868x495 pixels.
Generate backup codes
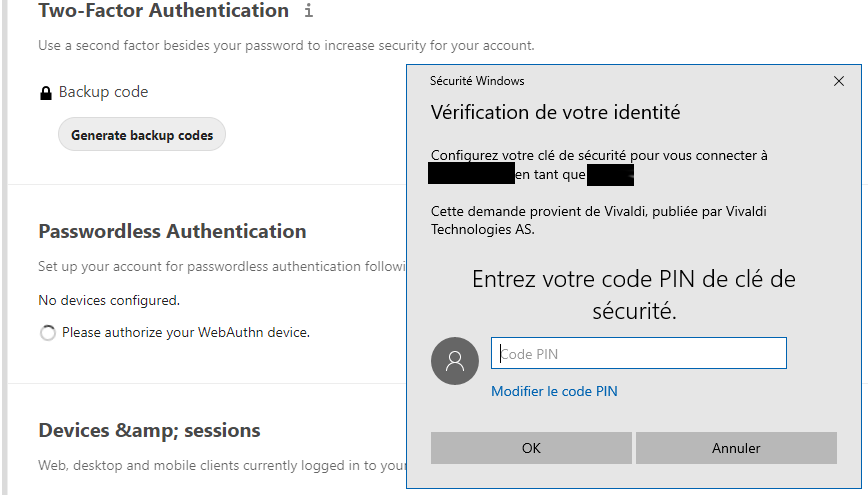pyautogui.click(x=142, y=135)
